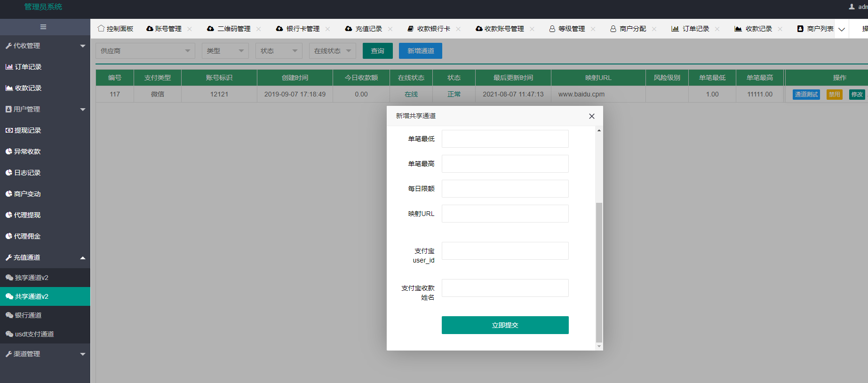The height and width of the screenshot is (383, 868).
Task: Click 收款记录 icon in sidebar
Action: tap(9, 88)
